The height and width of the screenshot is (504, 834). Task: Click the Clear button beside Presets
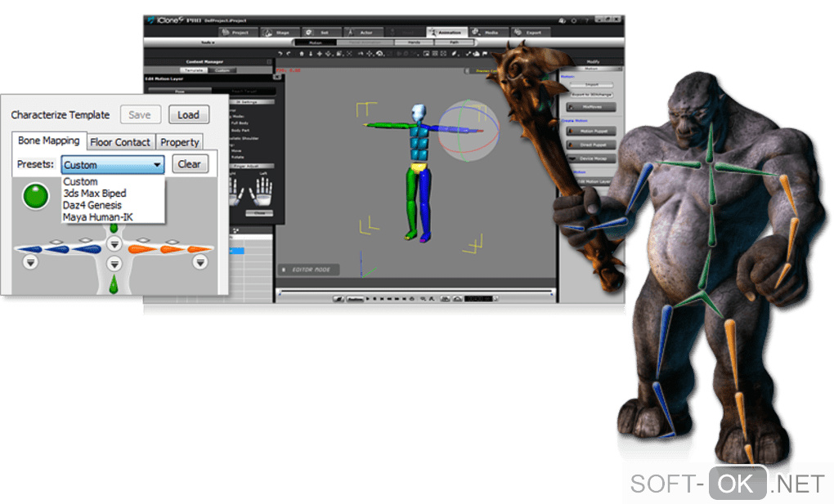[190, 163]
